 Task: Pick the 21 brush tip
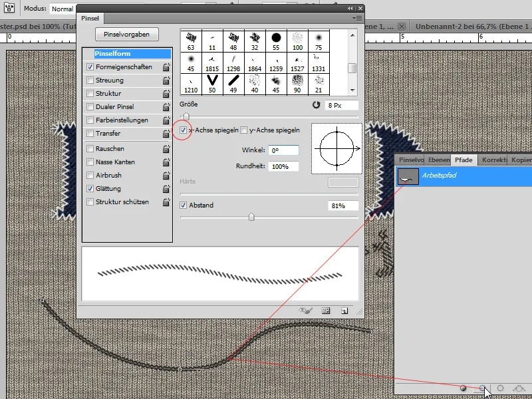point(319,84)
